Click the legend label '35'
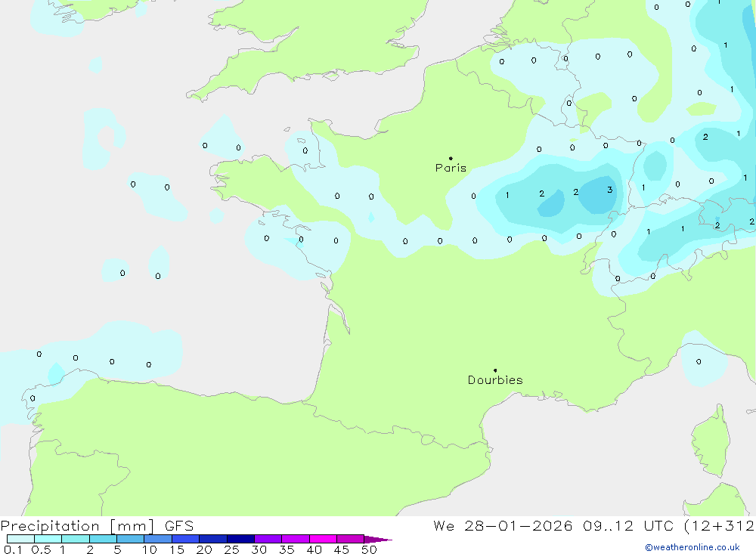 coord(287,549)
